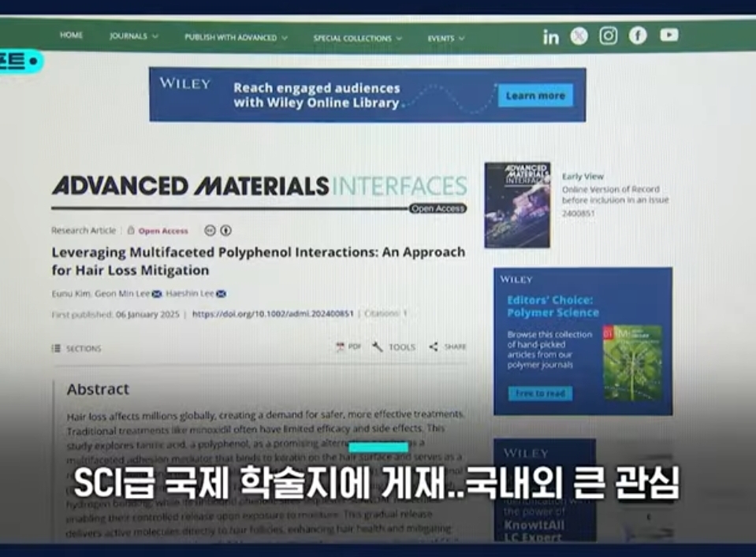Open the Early View link
This screenshot has height=557, width=756.
(583, 176)
